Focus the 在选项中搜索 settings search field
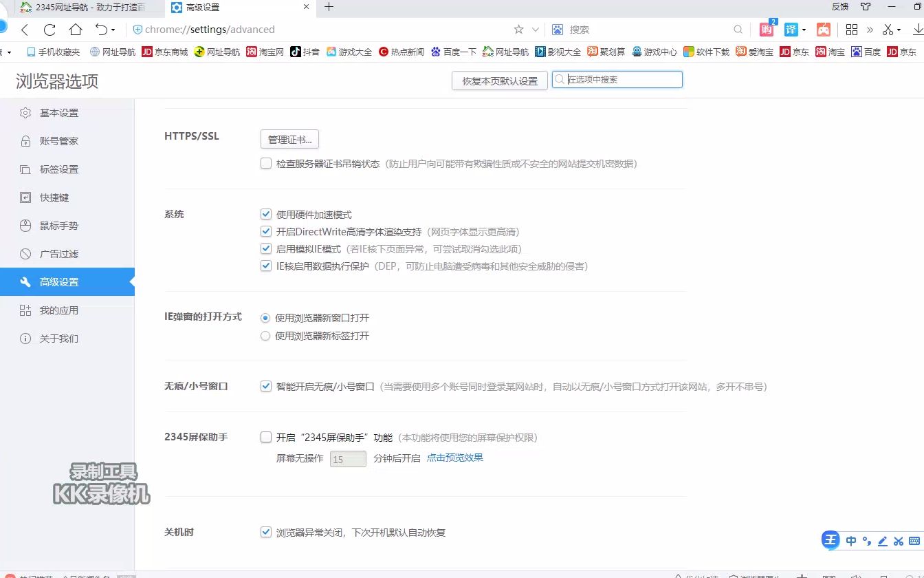Image resolution: width=924 pixels, height=578 pixels. 617,80
